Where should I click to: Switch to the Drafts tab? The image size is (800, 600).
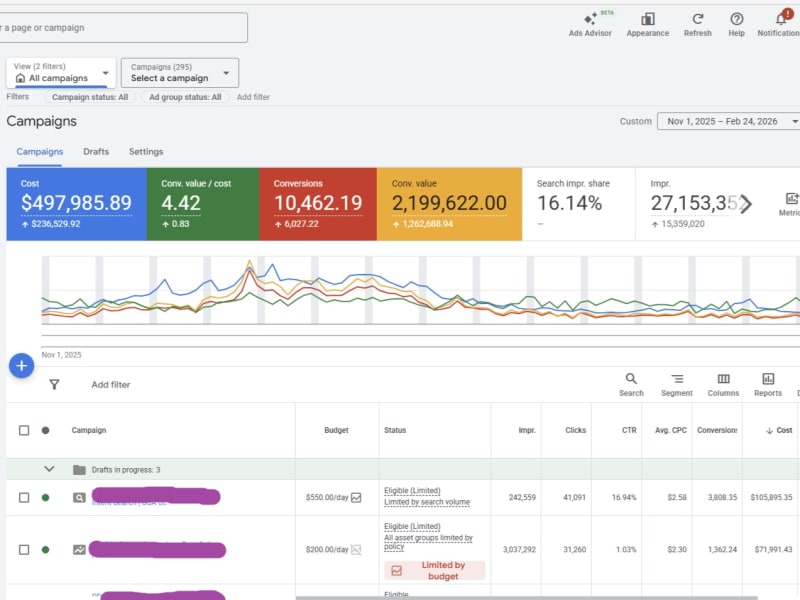click(x=96, y=152)
